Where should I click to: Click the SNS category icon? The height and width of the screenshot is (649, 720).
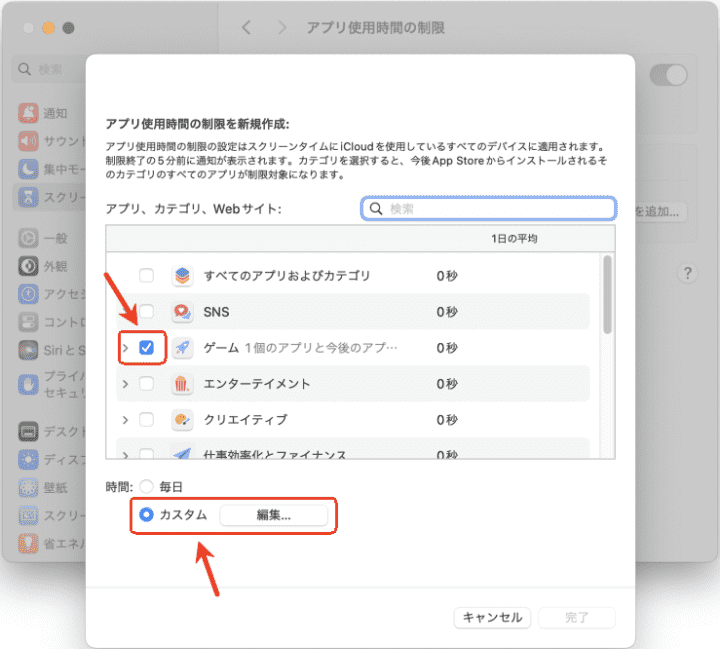click(182, 312)
